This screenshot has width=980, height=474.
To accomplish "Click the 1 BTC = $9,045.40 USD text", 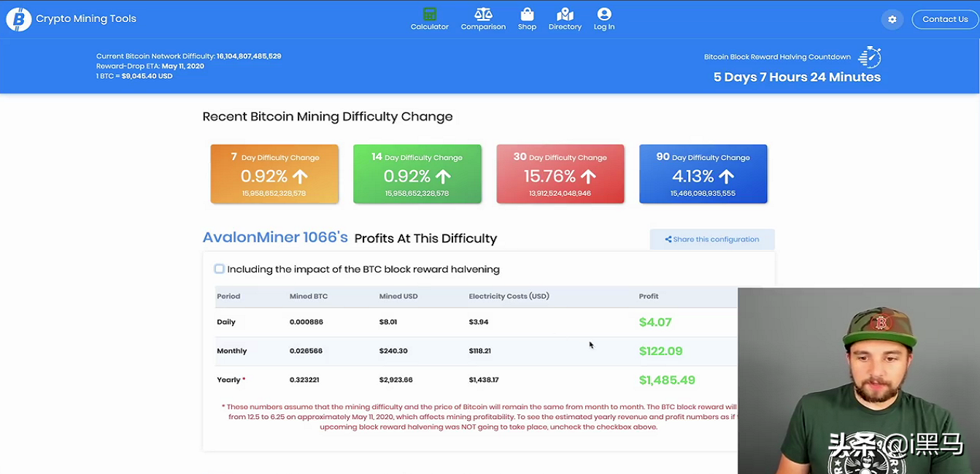I will click(134, 76).
